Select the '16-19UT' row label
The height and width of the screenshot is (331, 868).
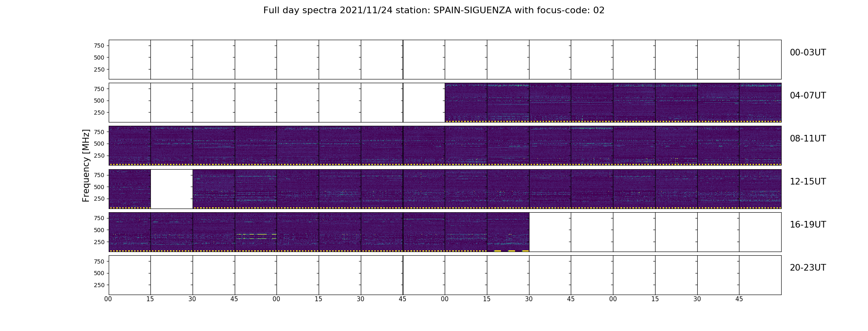point(808,225)
